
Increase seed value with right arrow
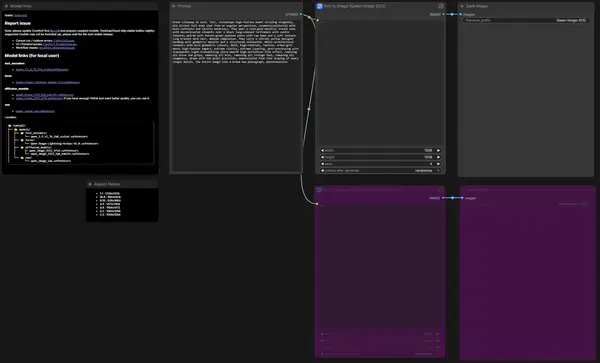click(x=438, y=164)
